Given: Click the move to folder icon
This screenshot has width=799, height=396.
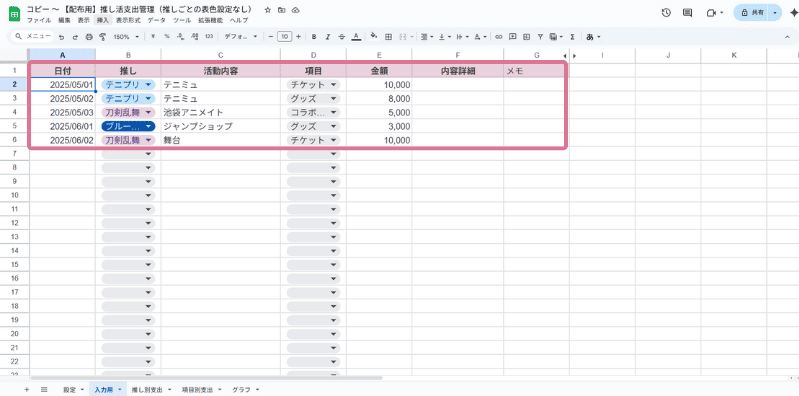Looking at the screenshot, I should (282, 10).
